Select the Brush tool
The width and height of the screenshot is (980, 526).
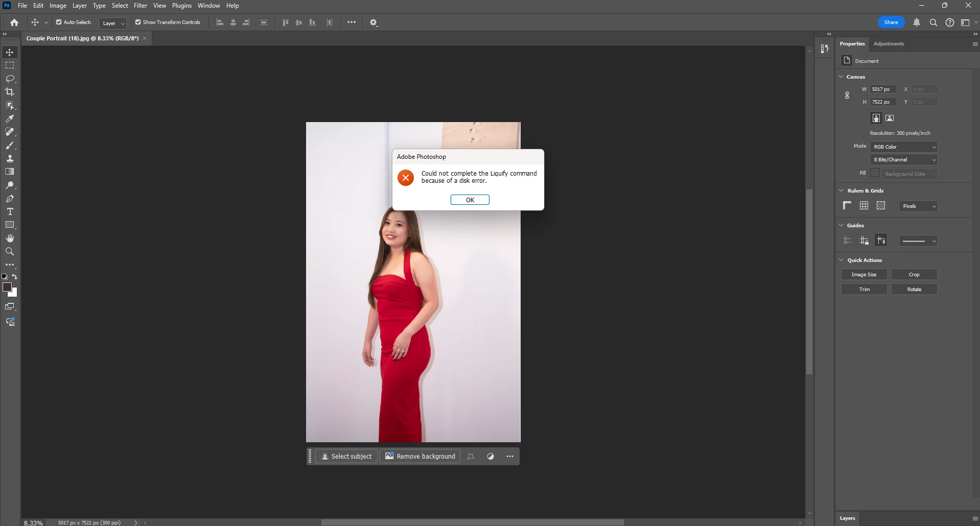(x=10, y=145)
